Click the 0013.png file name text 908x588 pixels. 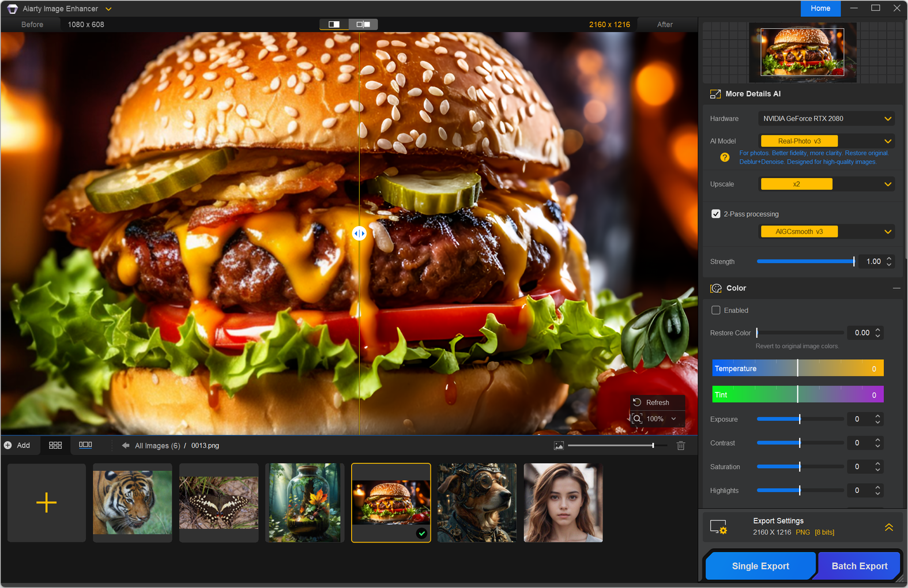point(205,446)
